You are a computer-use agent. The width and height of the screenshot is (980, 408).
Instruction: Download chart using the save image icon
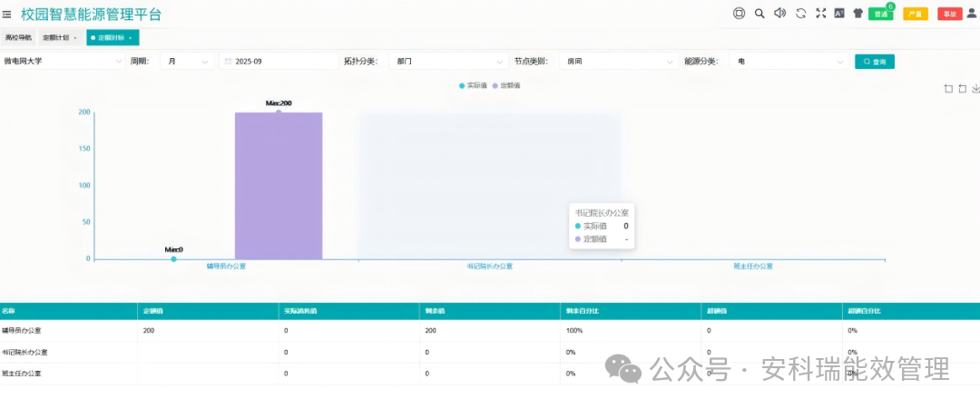coord(975,89)
